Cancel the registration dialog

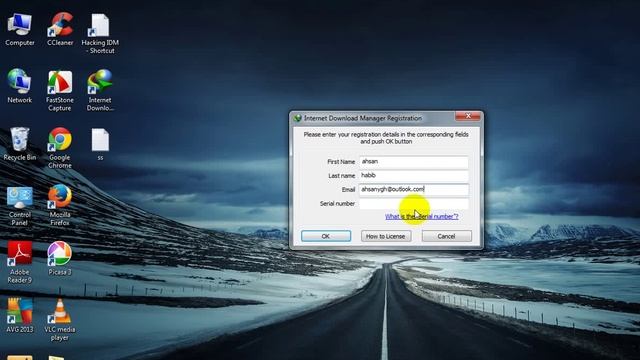point(447,236)
